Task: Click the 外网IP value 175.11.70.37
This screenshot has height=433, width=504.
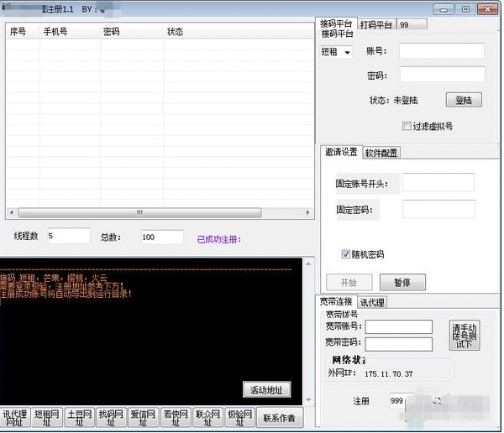Action: tap(389, 374)
